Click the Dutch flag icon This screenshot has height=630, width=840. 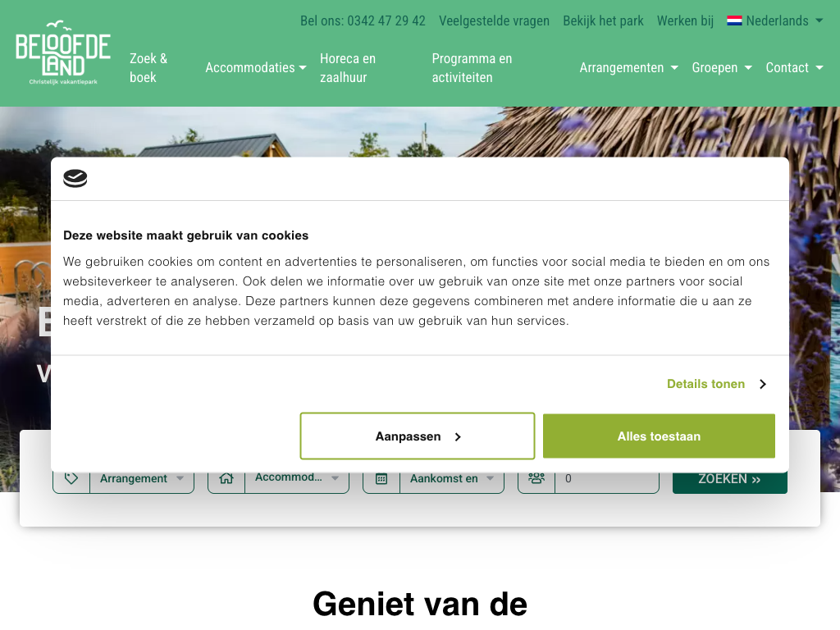coord(734,21)
